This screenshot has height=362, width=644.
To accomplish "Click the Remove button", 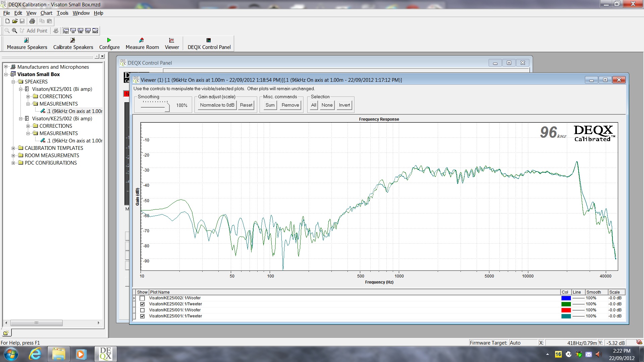I will coord(290,105).
